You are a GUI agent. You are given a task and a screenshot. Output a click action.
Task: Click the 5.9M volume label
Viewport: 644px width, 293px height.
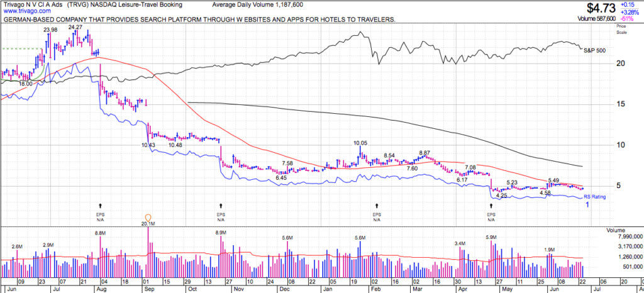(491, 237)
